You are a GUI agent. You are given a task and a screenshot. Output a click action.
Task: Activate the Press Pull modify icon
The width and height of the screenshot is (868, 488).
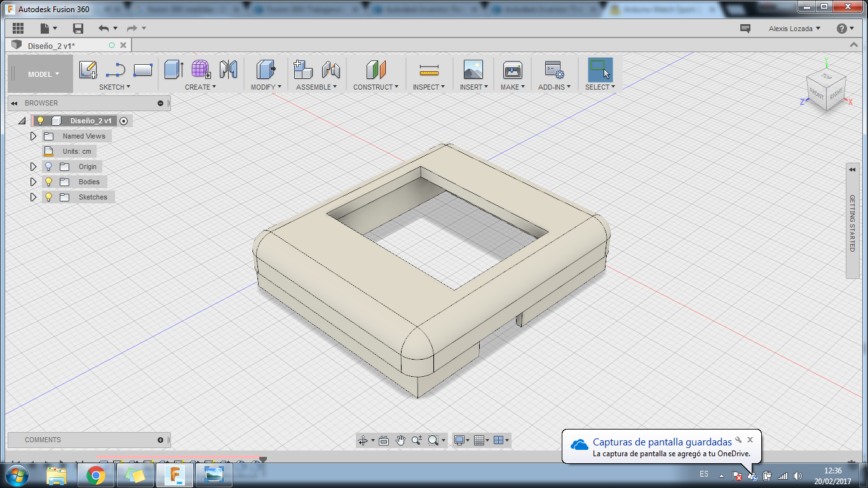pos(266,69)
